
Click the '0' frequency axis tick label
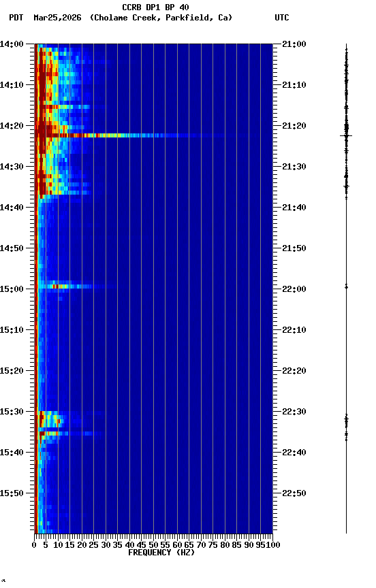(34, 545)
